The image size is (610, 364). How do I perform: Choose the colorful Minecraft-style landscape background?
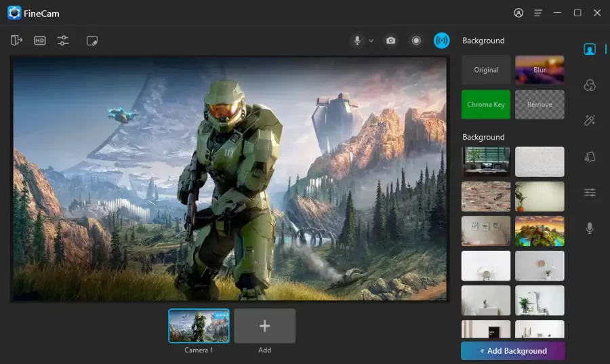[x=540, y=231]
